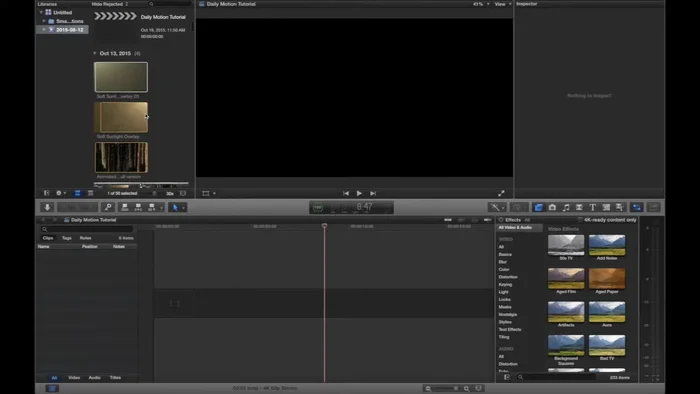700x394 pixels.
Task: Switch to the Clips tab
Action: click(x=48, y=238)
